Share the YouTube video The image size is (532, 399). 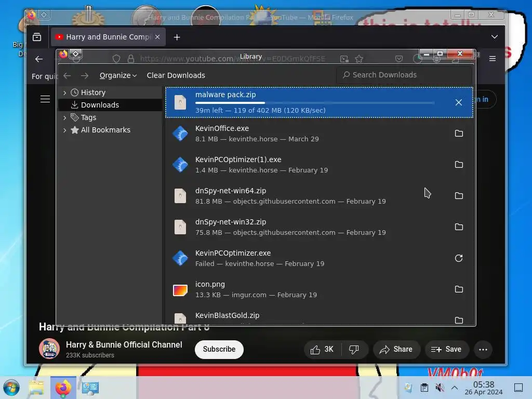point(396,350)
